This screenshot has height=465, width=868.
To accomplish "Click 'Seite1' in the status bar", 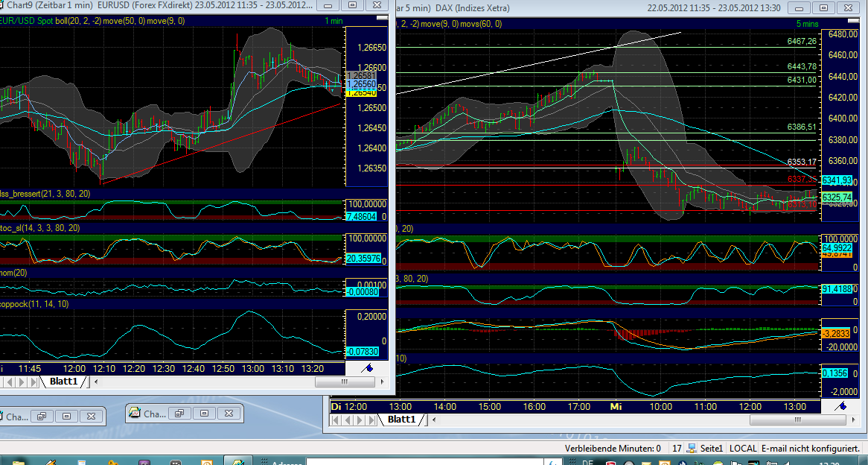I will click(712, 448).
